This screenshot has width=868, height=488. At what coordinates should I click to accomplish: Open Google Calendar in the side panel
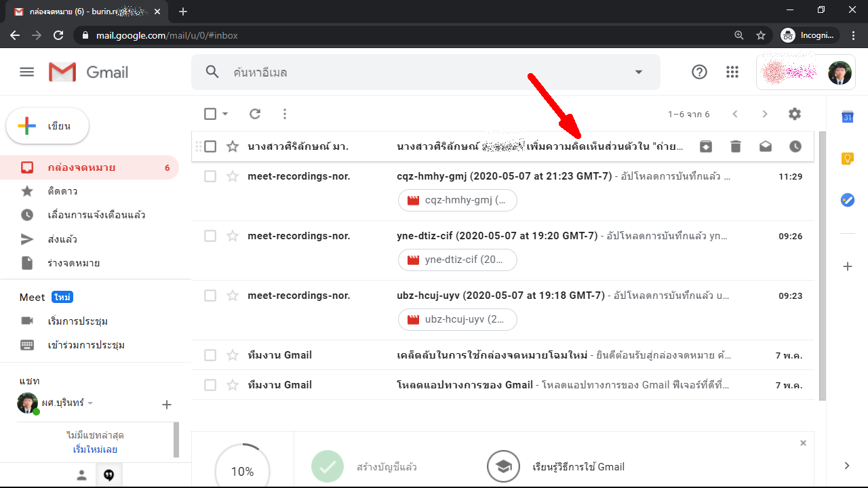tap(847, 117)
